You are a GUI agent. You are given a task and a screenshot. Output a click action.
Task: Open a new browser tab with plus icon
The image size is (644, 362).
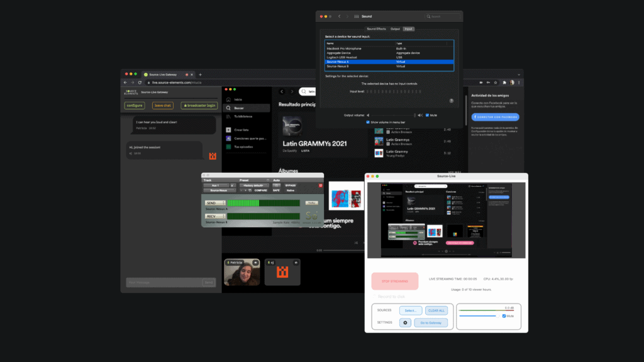(201, 75)
